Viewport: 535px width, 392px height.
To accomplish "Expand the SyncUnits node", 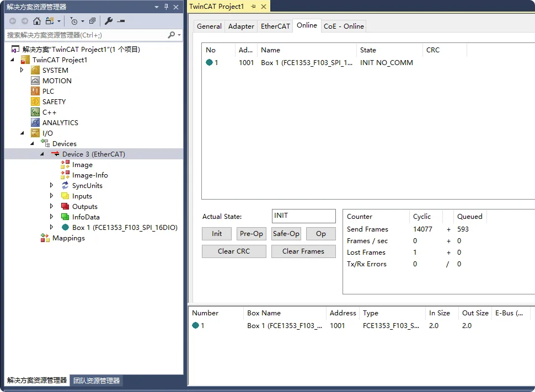I will pyautogui.click(x=51, y=185).
